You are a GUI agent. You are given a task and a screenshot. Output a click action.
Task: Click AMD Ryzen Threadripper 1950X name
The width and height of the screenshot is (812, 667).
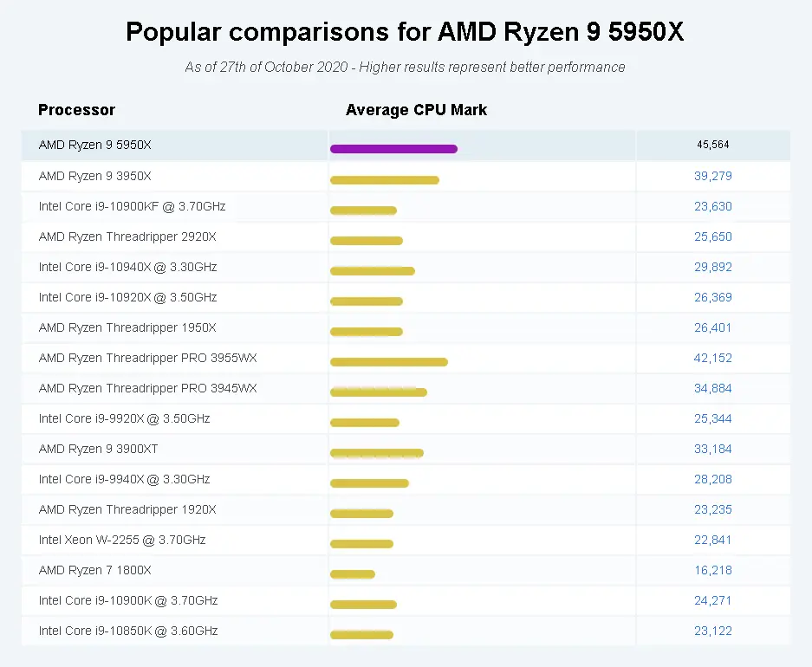(127, 327)
